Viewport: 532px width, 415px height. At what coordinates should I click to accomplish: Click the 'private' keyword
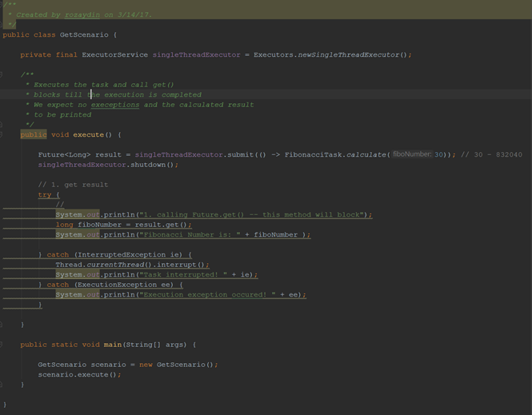point(36,54)
